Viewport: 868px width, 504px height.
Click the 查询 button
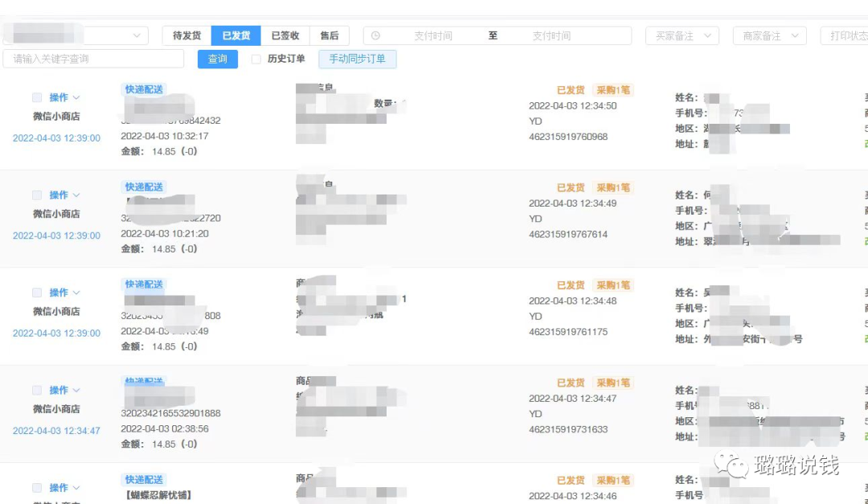218,59
